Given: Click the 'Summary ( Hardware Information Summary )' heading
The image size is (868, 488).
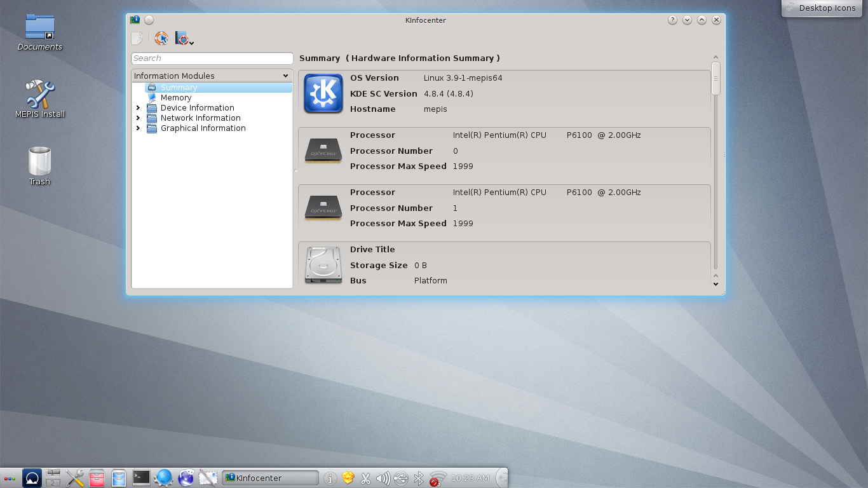Looking at the screenshot, I should [400, 58].
